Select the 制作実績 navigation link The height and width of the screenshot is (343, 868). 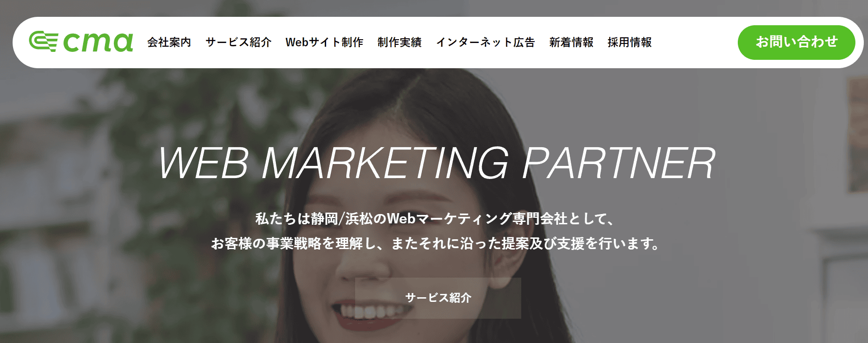tap(399, 42)
